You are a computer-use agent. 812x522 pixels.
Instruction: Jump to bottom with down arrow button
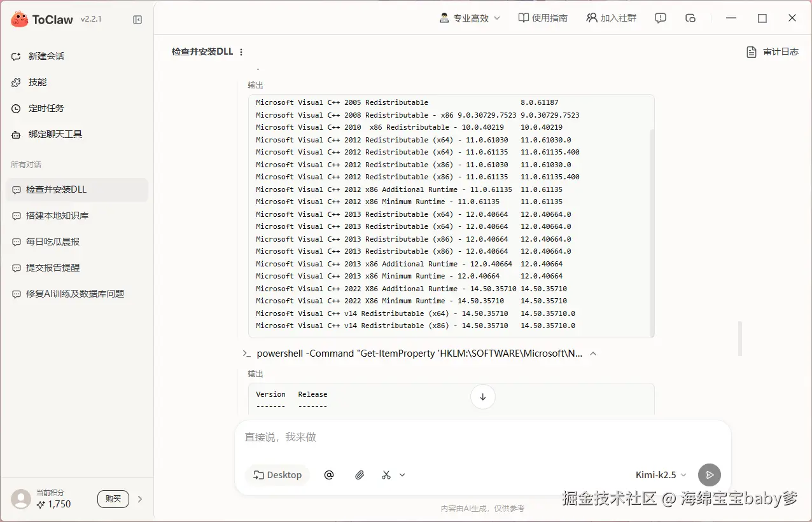click(482, 397)
